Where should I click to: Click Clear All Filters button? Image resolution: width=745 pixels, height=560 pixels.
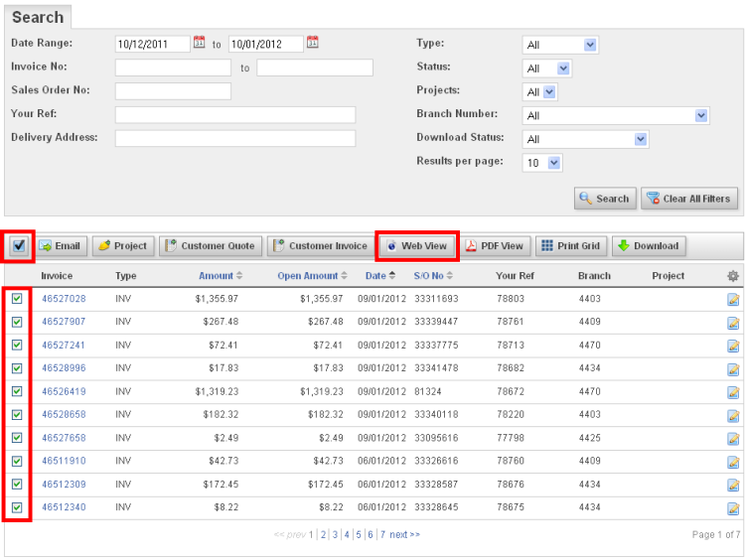coord(689,199)
